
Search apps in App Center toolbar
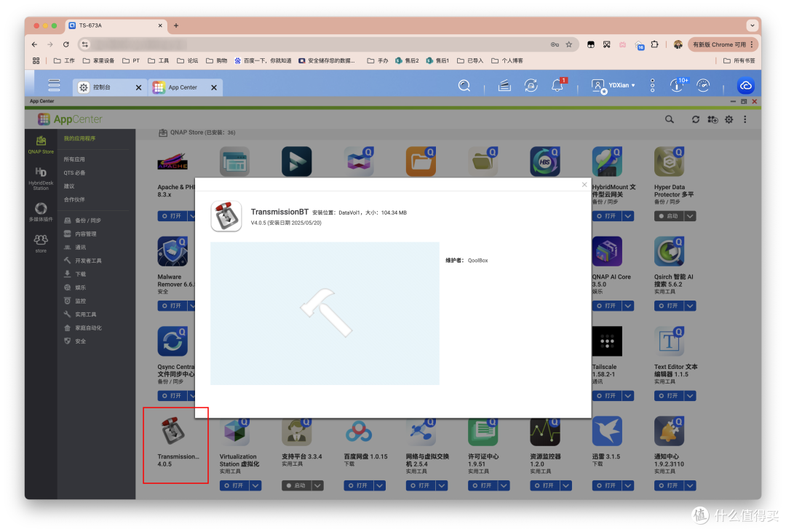point(670,119)
